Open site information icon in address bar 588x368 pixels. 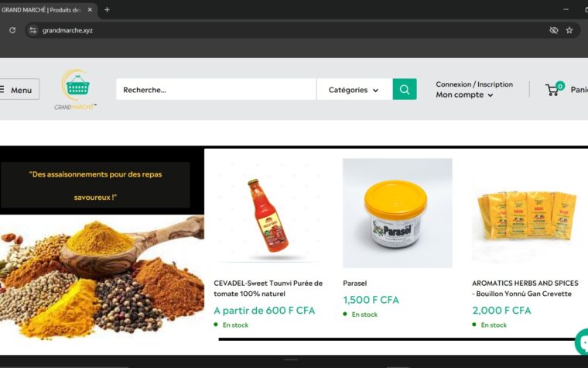[33, 30]
